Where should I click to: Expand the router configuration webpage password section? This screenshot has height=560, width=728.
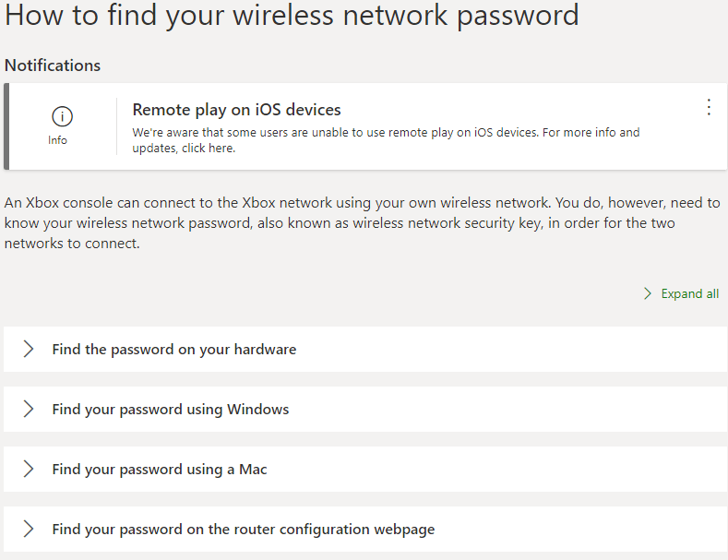(x=365, y=529)
